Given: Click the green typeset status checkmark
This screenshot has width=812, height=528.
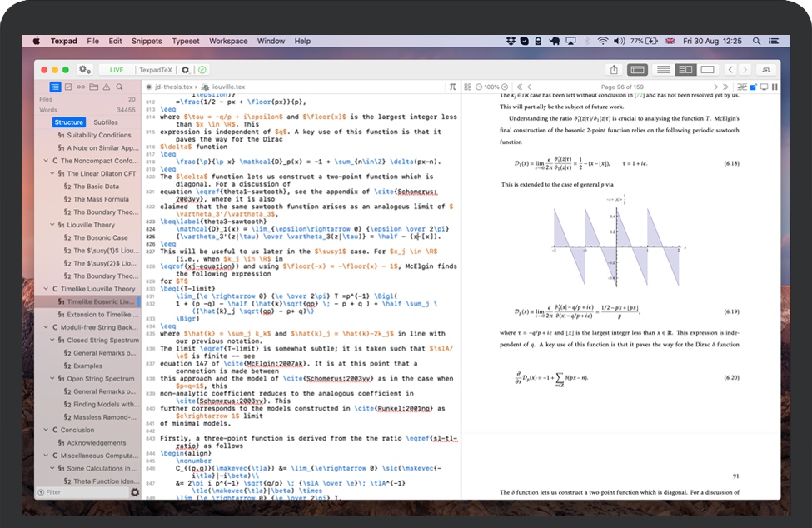Looking at the screenshot, I should (x=202, y=70).
